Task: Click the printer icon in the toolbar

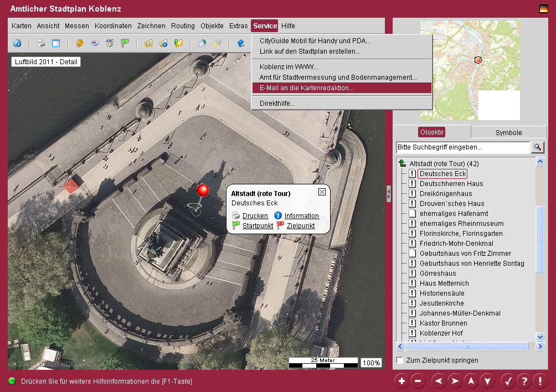Action: (40, 43)
